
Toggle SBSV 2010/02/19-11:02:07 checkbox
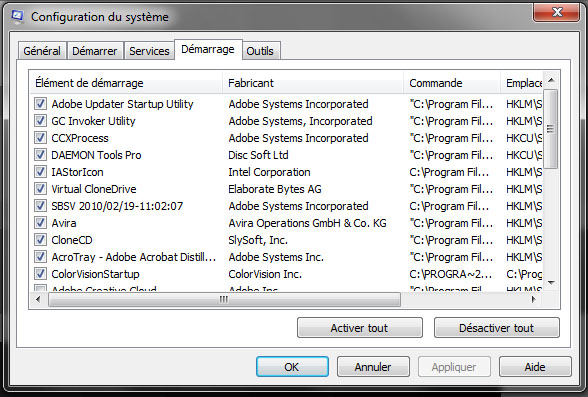(40, 205)
